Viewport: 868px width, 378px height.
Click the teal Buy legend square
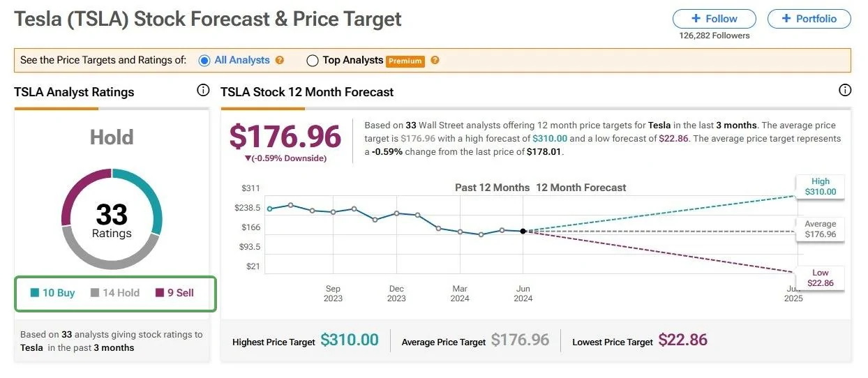pyautogui.click(x=35, y=293)
